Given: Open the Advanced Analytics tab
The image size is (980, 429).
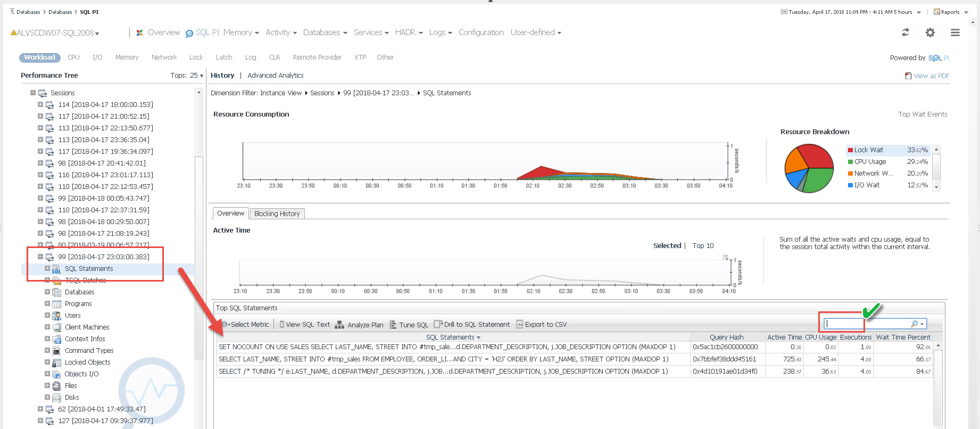Looking at the screenshot, I should pyautogui.click(x=275, y=76).
